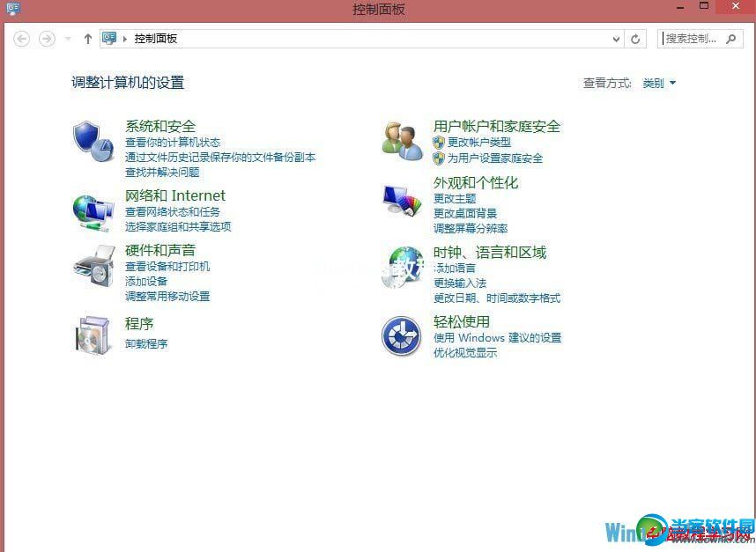Image resolution: width=756 pixels, height=552 pixels.
Task: Click the search magnifier icon
Action: tap(731, 39)
